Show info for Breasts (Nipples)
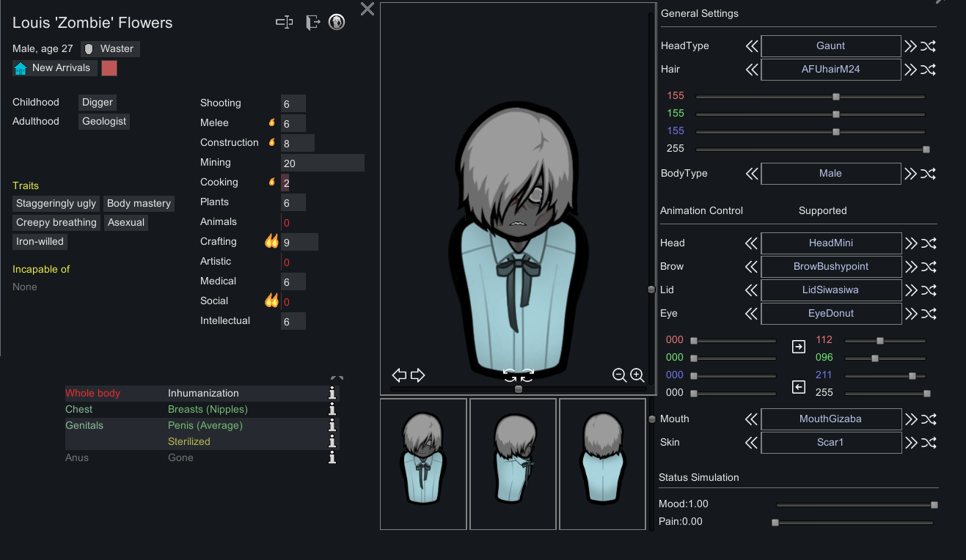 coord(332,410)
